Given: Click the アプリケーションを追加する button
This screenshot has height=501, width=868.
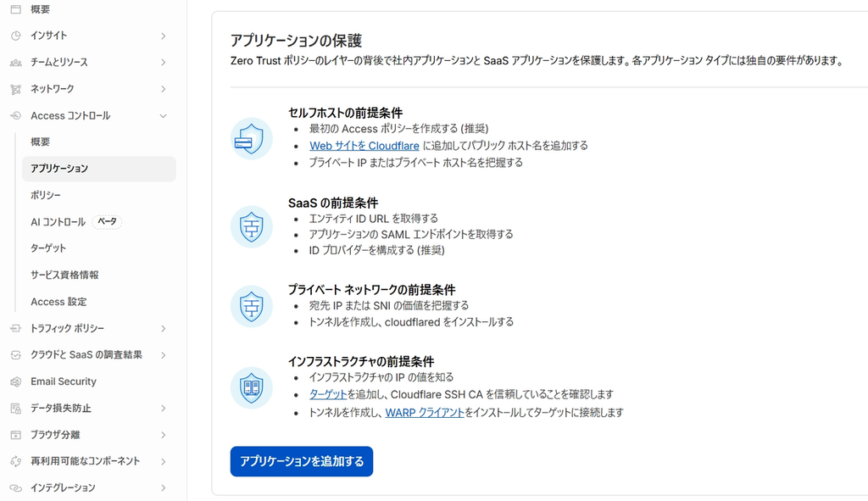Looking at the screenshot, I should (x=302, y=461).
